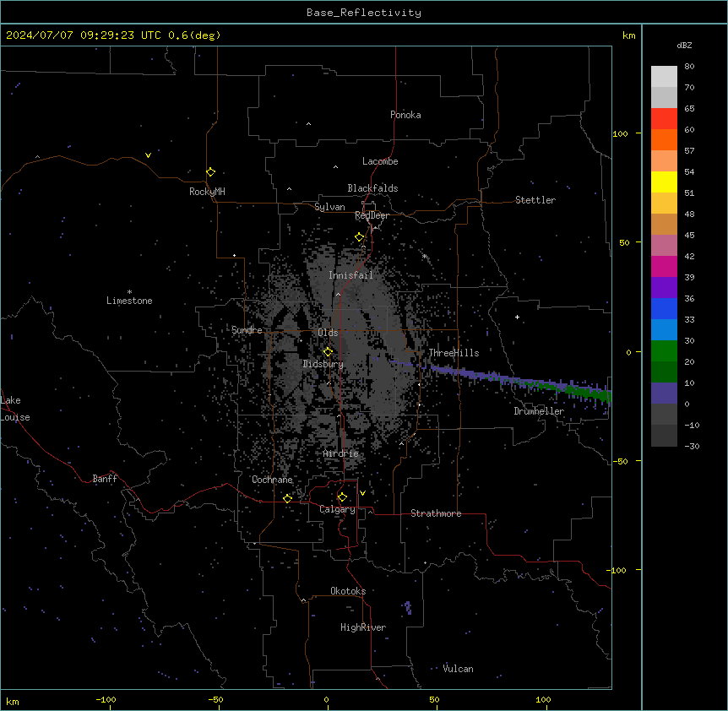The image size is (728, 711).
Task: Click the white plus marker north of Drumheller
Action: (517, 317)
